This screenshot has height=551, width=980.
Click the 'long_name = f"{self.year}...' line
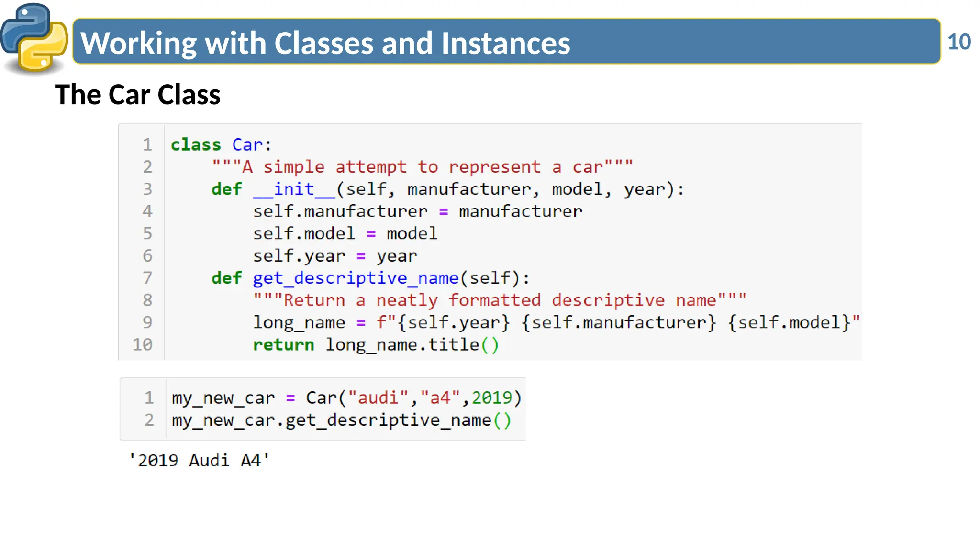pos(557,322)
